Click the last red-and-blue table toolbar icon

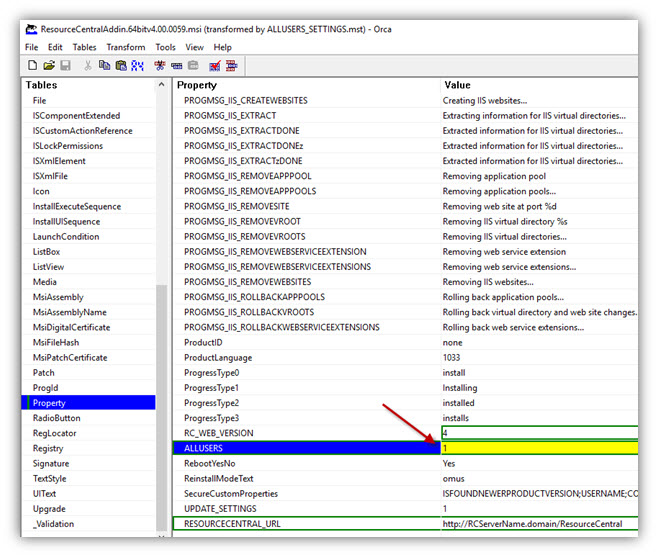tap(232, 65)
